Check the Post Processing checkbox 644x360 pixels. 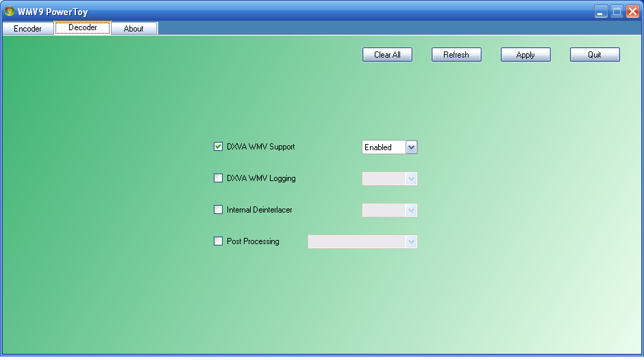click(x=218, y=241)
